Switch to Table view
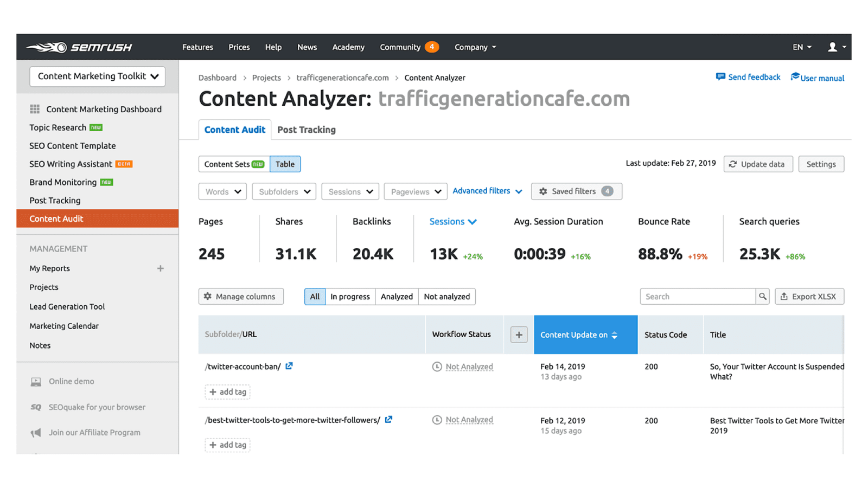 point(285,164)
